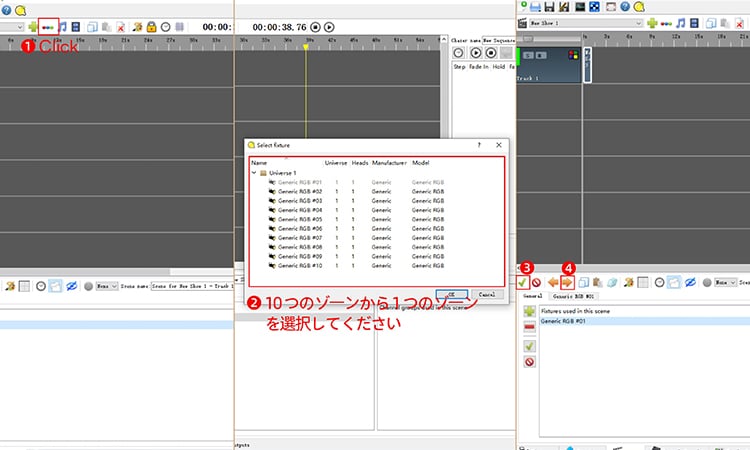Click the play preview icon in chaser editor
The height and width of the screenshot is (450, 750).
475,53
